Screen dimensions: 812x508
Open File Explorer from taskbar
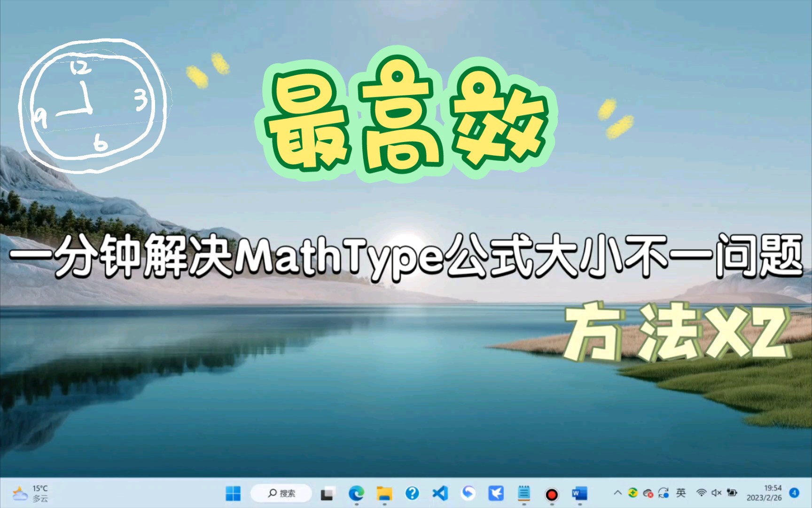[384, 493]
